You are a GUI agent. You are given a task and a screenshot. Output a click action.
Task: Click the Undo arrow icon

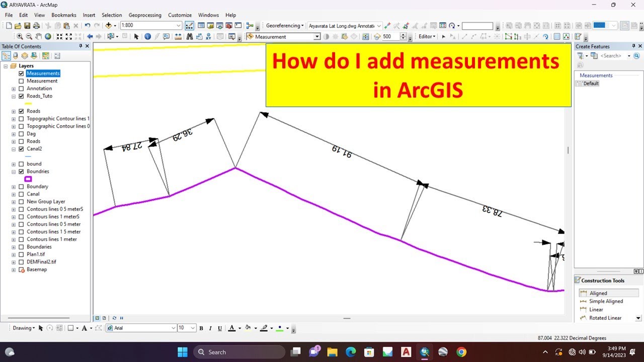tap(87, 26)
